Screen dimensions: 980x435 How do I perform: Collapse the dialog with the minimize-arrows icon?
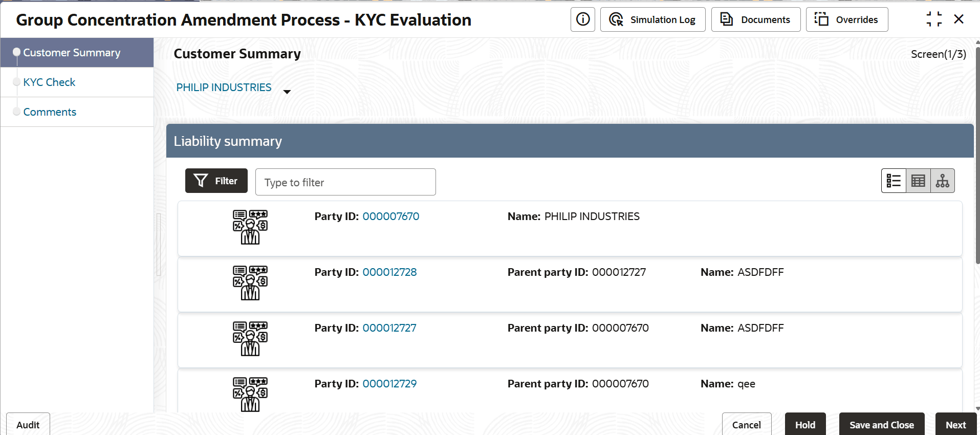click(934, 19)
